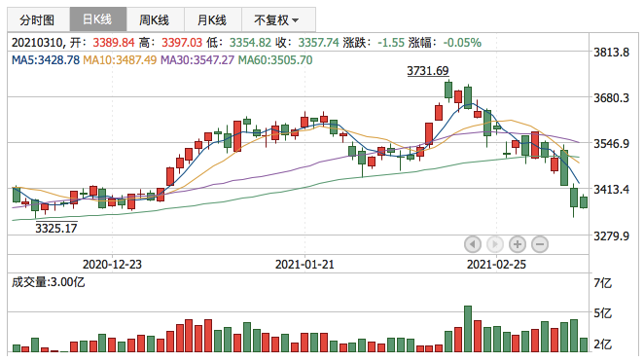Viewport: 644px width, 362px height.
Task: Zoom out with the minus icon
Action: (540, 244)
